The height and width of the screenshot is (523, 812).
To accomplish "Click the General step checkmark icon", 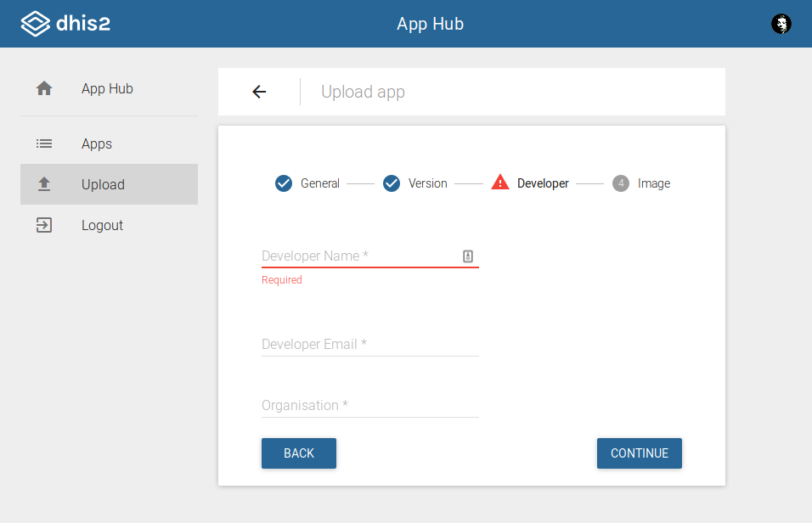I will (x=284, y=183).
